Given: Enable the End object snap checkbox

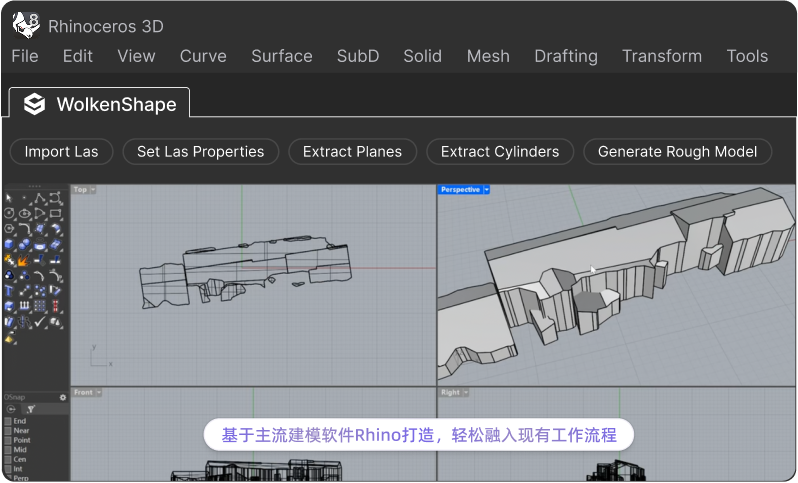Looking at the screenshot, I should (8, 421).
